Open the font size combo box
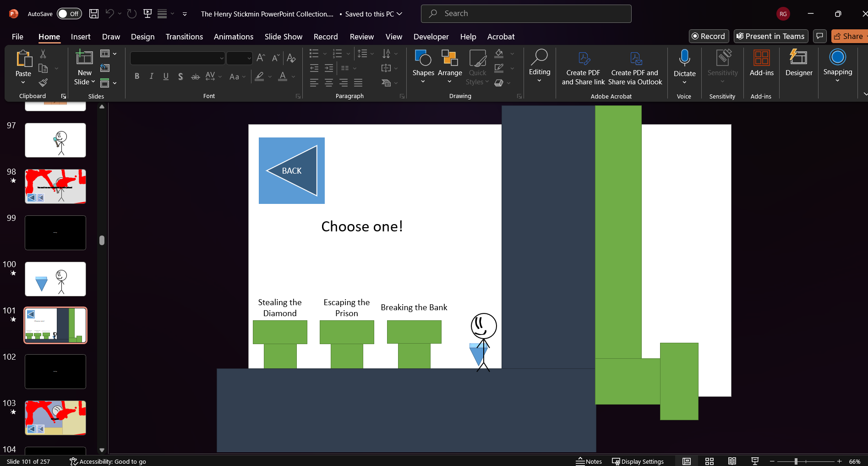This screenshot has width=868, height=466. pyautogui.click(x=240, y=58)
